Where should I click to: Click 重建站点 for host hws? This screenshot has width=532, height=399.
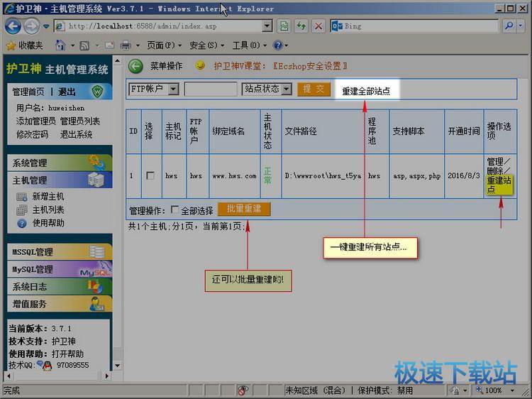click(499, 185)
